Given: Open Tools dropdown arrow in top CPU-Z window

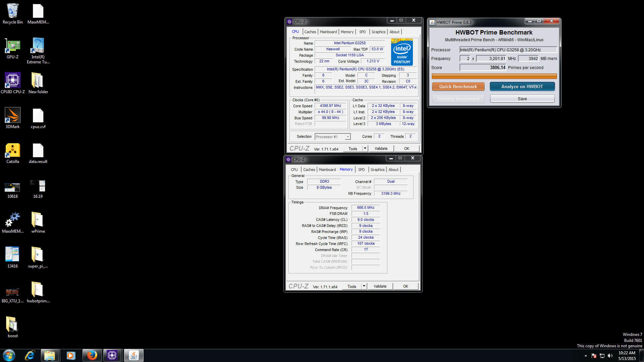Looking at the screenshot, I should click(365, 148).
